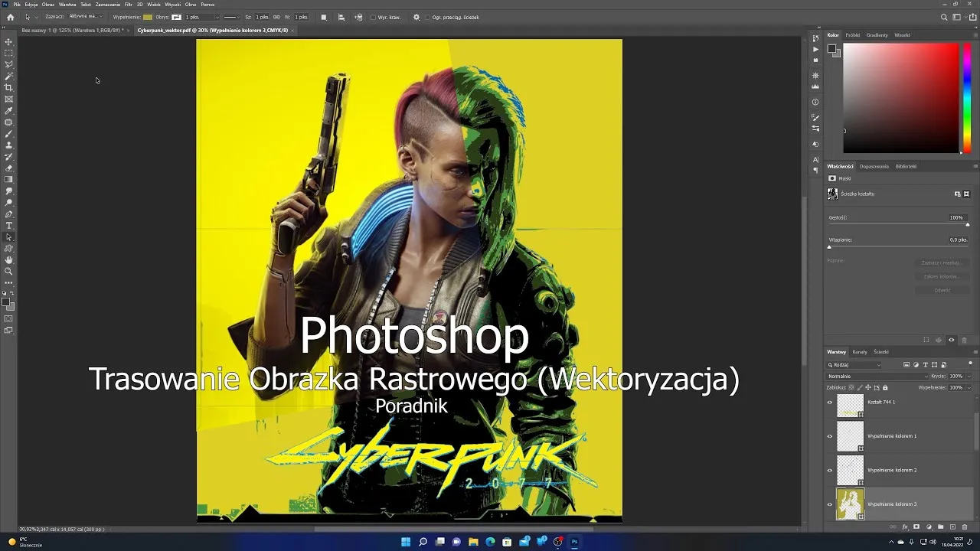Open the stroke line style dropdown
980x551 pixels.
point(232,17)
